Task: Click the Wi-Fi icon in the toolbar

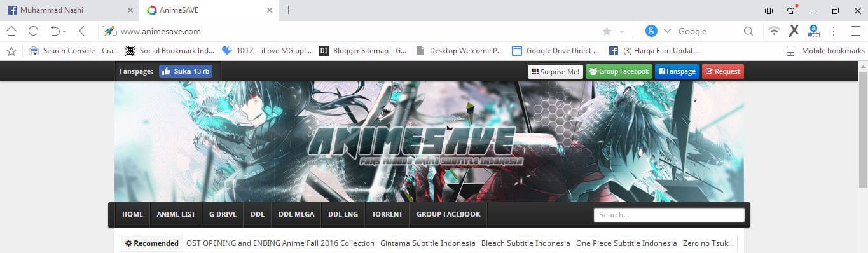Action: tap(774, 31)
